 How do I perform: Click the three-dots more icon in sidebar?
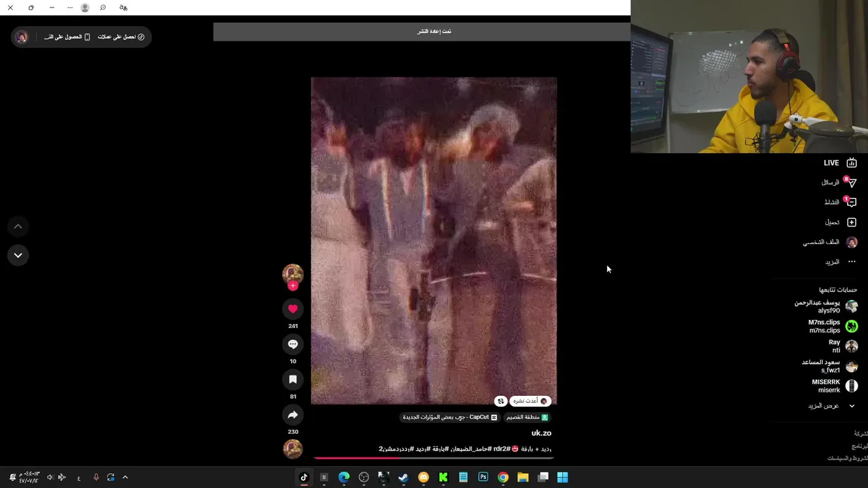[x=852, y=262]
